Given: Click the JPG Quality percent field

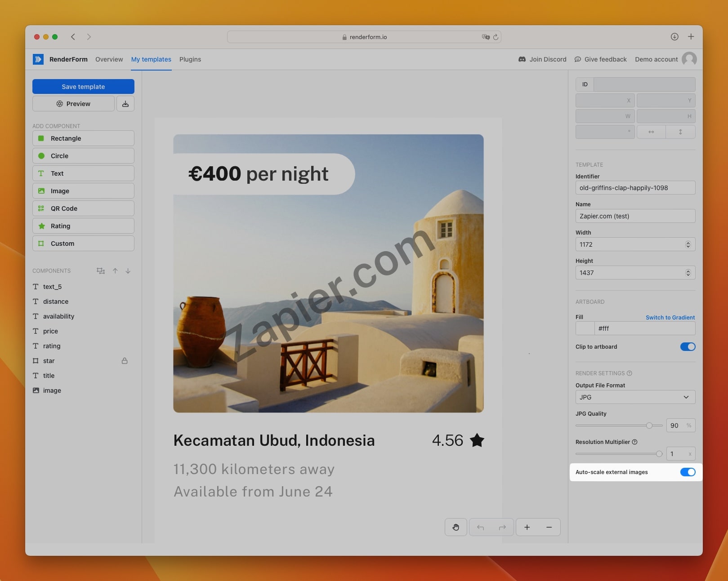Looking at the screenshot, I should point(681,426).
